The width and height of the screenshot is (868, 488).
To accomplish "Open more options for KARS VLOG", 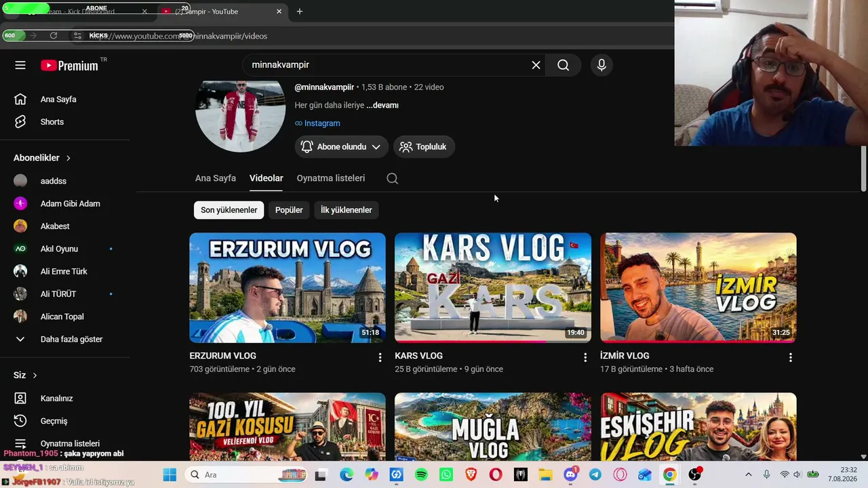I will [x=585, y=357].
